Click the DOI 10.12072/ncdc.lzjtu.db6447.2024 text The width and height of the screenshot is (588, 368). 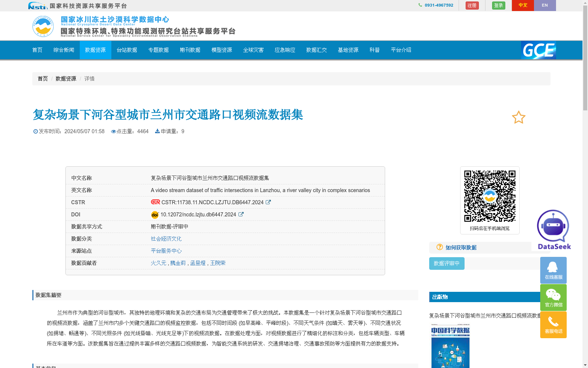click(198, 215)
